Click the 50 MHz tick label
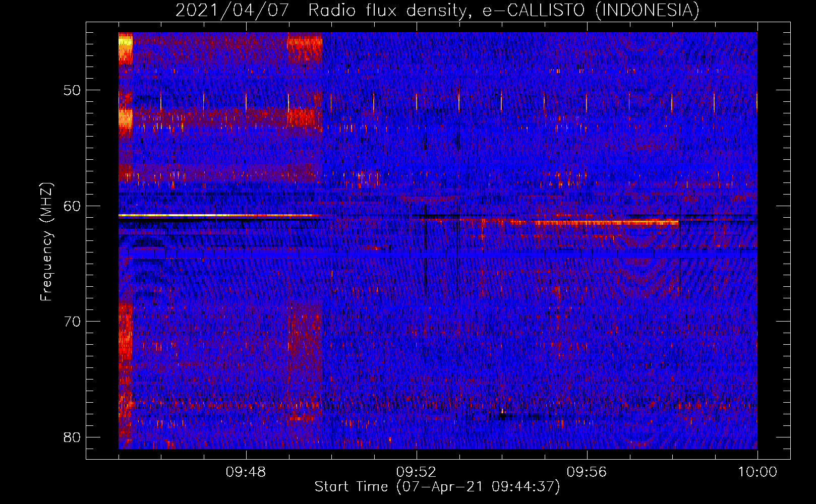Image resolution: width=816 pixels, height=504 pixels. 73,90
